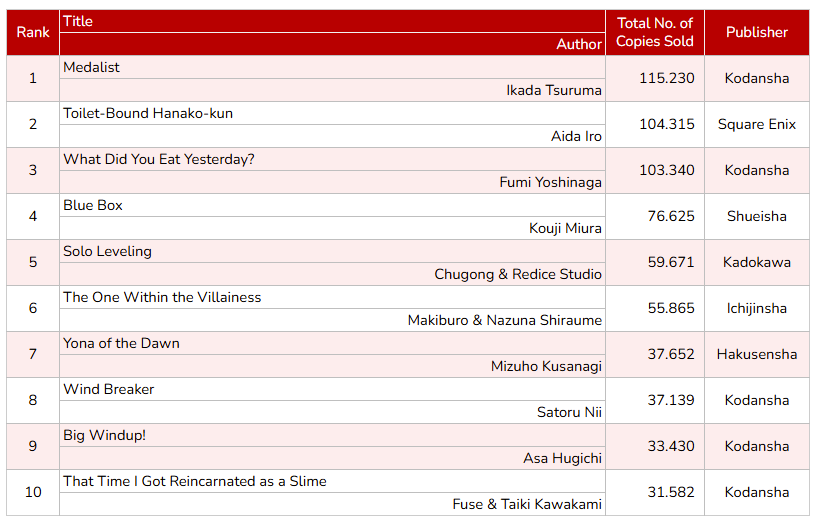817x523 pixels.
Task: Click rank number 1 beside Medalist
Action: click(x=33, y=78)
